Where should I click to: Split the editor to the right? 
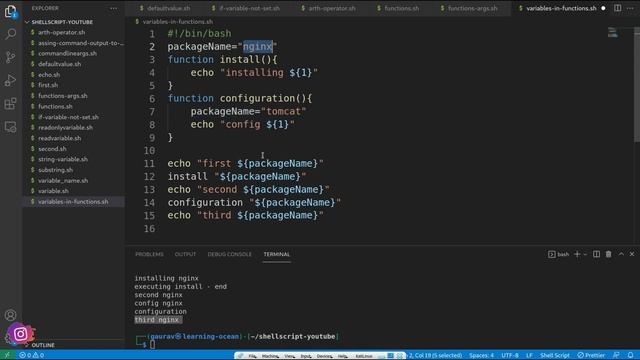point(618,8)
